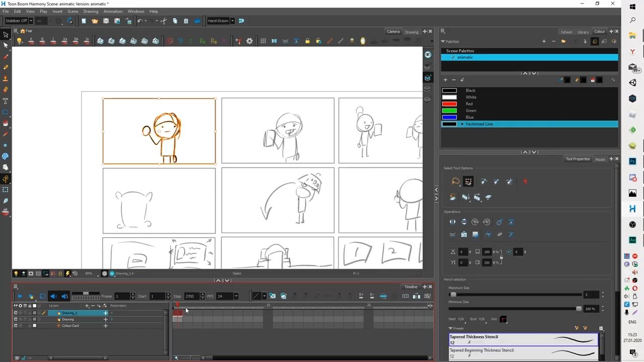The image size is (644, 362).
Task: Save the scene with the floppy icon
Action: 106,21
